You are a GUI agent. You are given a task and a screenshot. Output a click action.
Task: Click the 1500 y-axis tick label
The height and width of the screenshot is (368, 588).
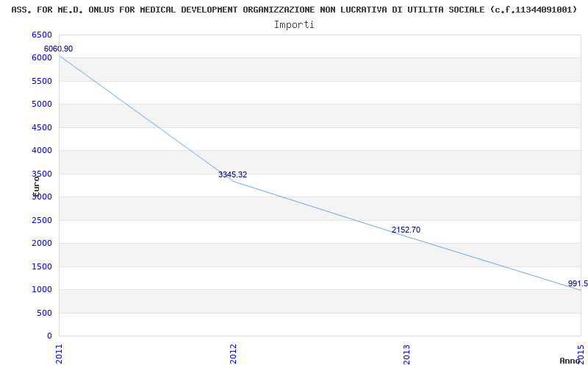(42, 266)
